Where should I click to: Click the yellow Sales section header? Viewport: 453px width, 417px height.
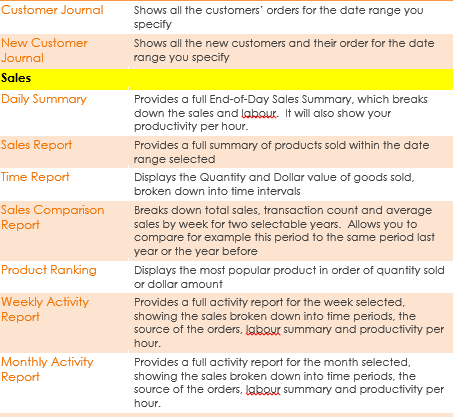pyautogui.click(x=226, y=79)
